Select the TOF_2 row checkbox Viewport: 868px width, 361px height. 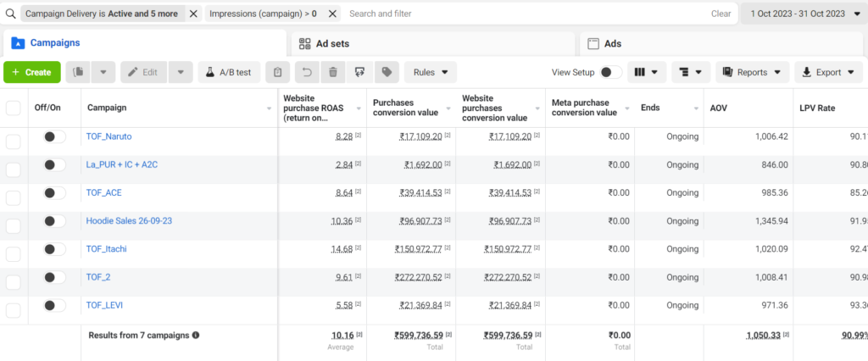[x=13, y=283]
